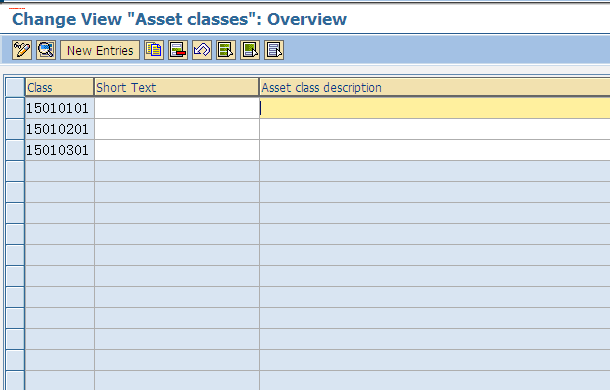Image resolution: width=610 pixels, height=390 pixels.
Task: Click the Copy As toolbar icon
Action: point(154,50)
